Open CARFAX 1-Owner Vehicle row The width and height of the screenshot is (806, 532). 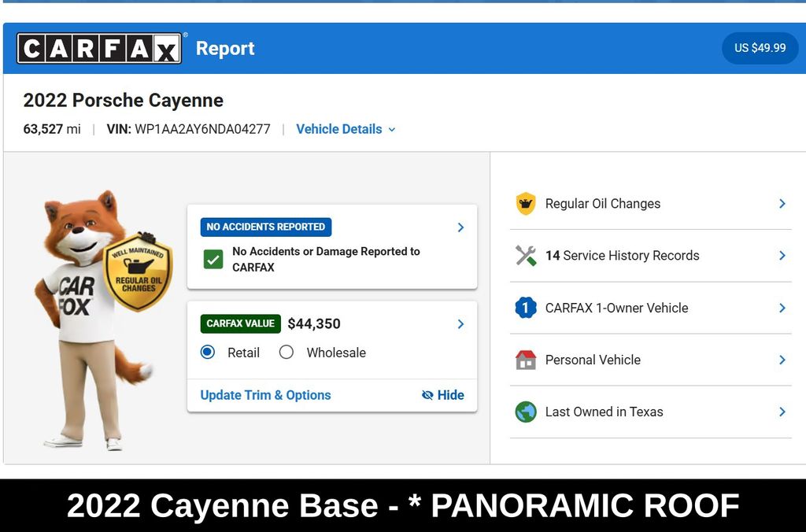tap(650, 308)
